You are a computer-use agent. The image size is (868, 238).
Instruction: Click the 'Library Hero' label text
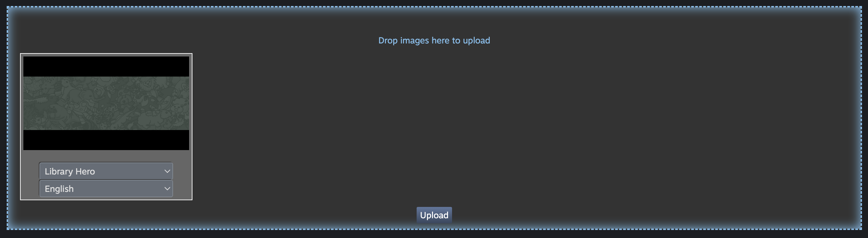point(70,171)
